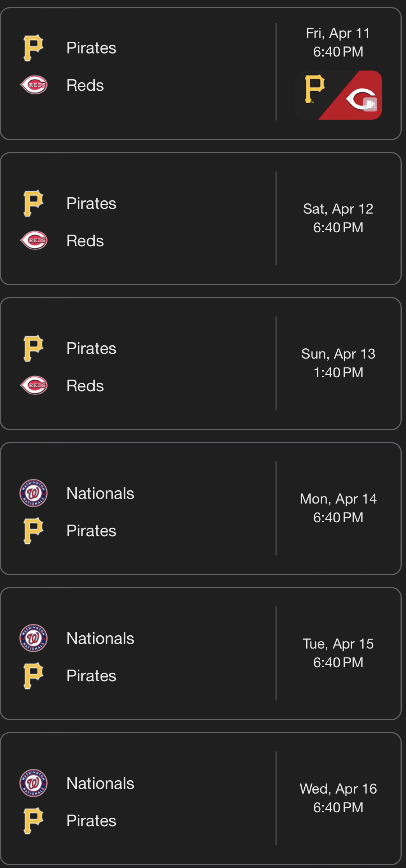The height and width of the screenshot is (868, 406).
Task: Open the Wed, Apr 16 6:40 PM game
Action: (201, 799)
